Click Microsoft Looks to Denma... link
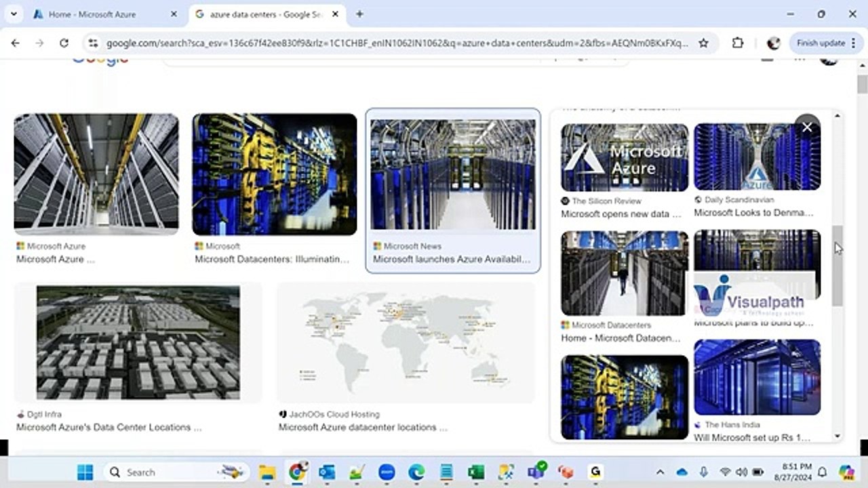 [x=753, y=213]
